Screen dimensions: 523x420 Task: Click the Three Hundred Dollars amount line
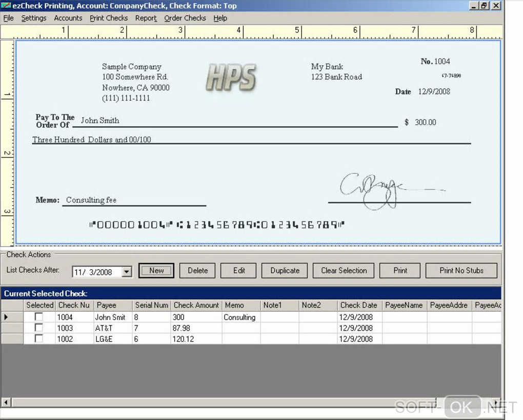[92, 139]
